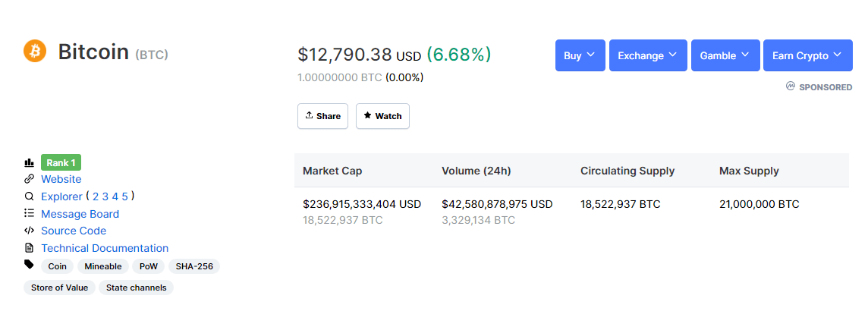The width and height of the screenshot is (868, 330).
Task: Click the CoinMarketCap logo next to SPONSORED
Action: coord(791,86)
